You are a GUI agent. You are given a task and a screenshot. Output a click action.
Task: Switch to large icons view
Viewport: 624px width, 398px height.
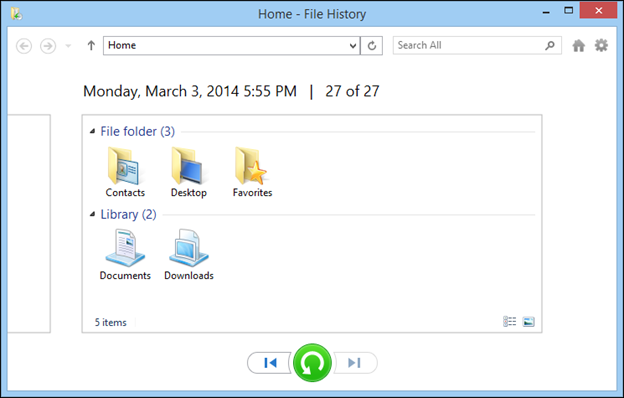pos(528,322)
